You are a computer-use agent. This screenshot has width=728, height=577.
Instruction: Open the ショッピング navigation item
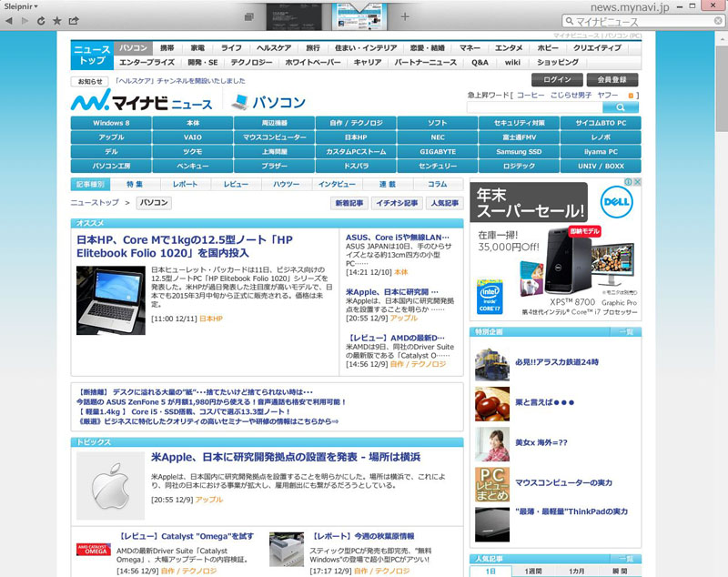[x=558, y=62]
